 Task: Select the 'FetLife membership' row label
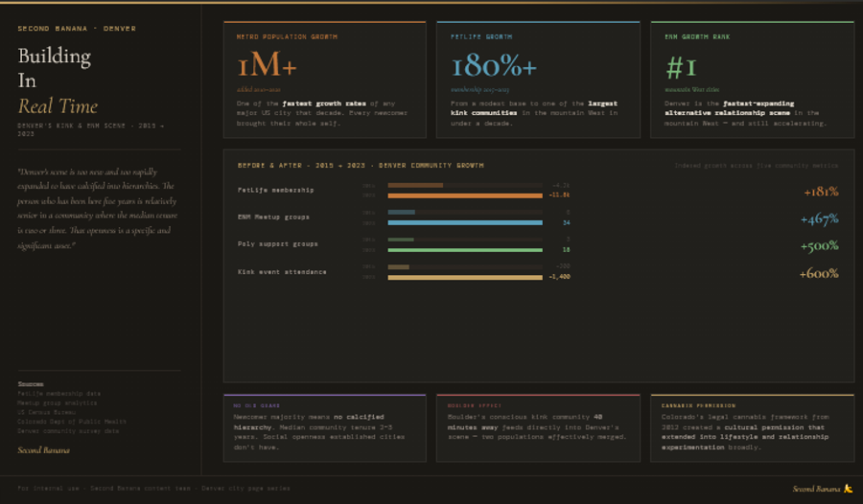[x=276, y=190]
